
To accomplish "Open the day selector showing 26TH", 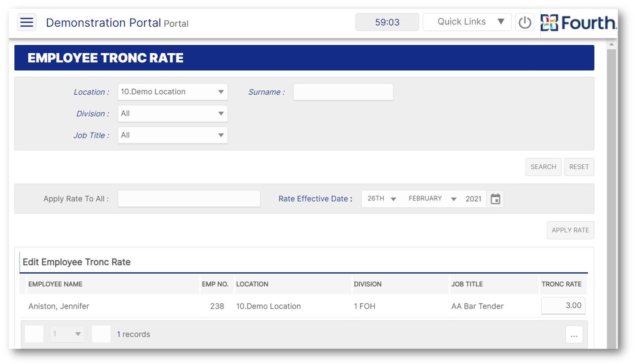I will tap(382, 198).
